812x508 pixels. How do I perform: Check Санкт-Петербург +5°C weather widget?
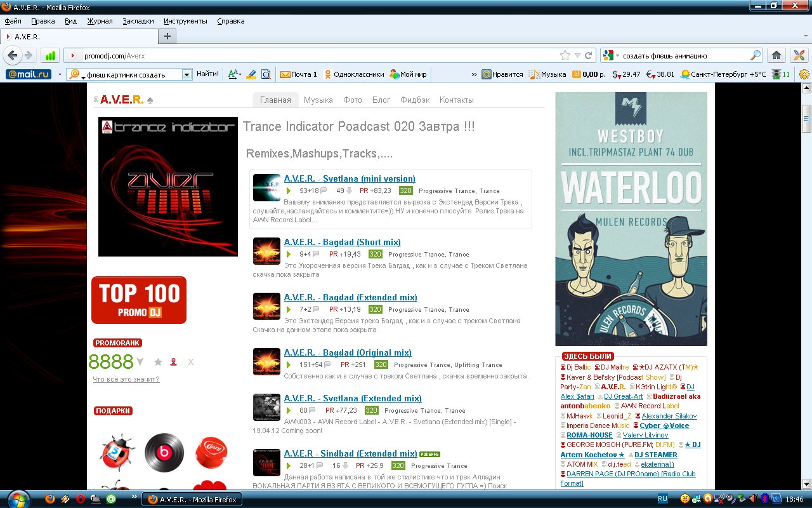[x=723, y=74]
